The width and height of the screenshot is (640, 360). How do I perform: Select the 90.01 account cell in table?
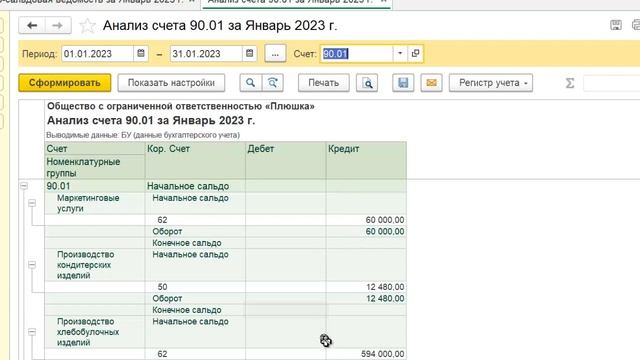click(95, 186)
